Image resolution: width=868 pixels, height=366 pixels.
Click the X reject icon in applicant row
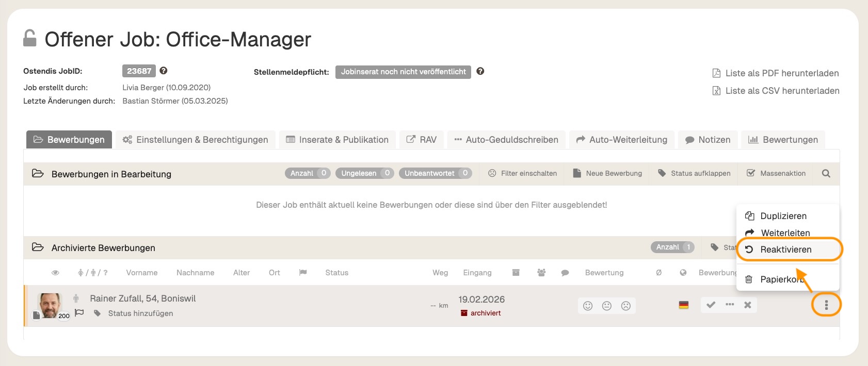pyautogui.click(x=747, y=305)
